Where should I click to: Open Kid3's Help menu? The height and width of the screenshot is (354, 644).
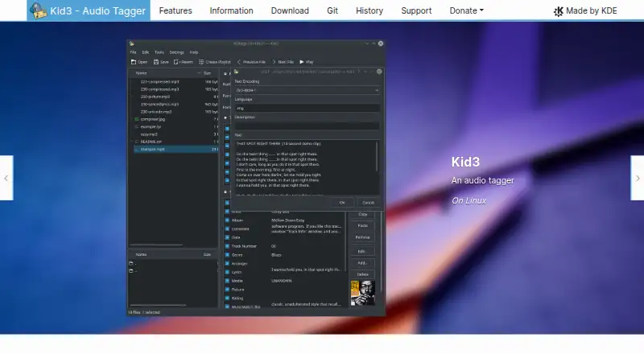(194, 52)
